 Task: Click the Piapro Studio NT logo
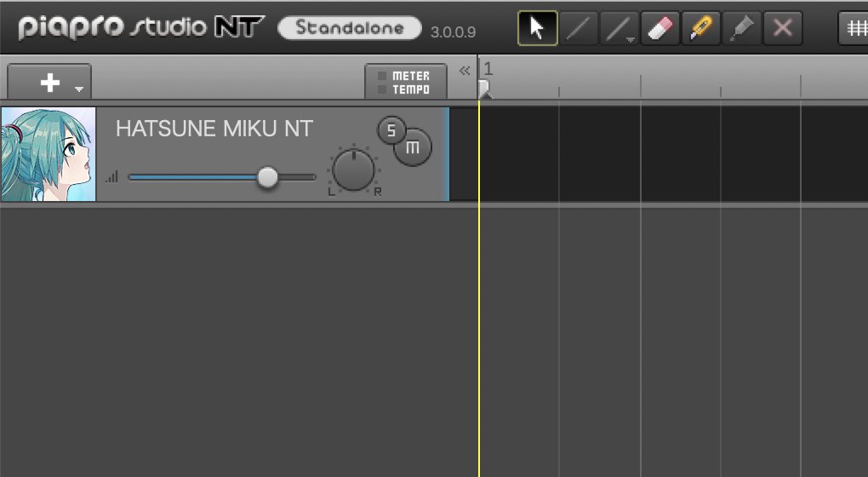pos(141,26)
